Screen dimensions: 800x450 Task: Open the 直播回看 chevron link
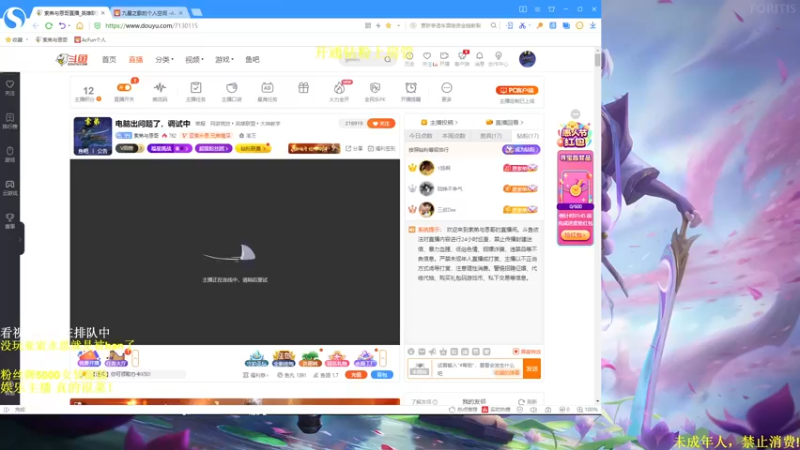[x=505, y=122]
